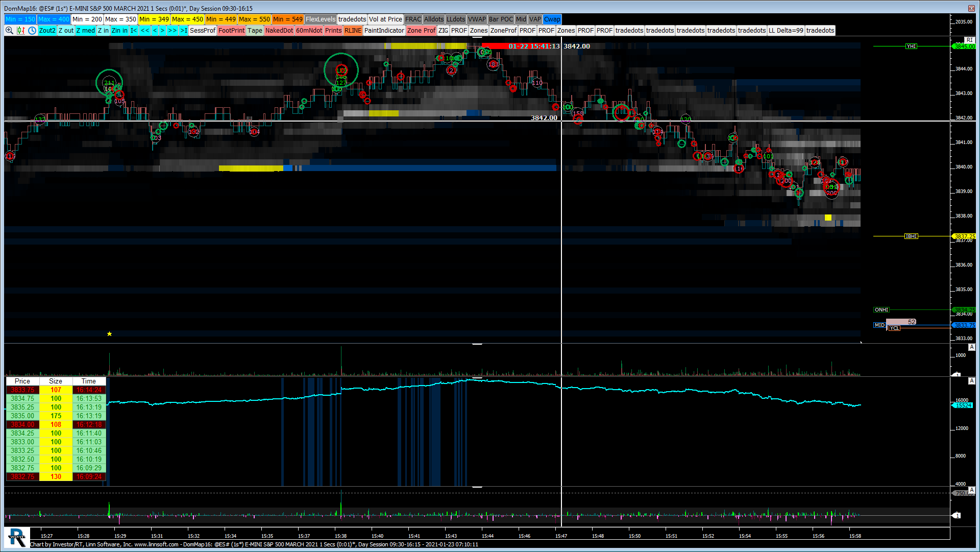Click the NakedDot button
Image resolution: width=980 pixels, height=552 pixels.
click(x=279, y=31)
